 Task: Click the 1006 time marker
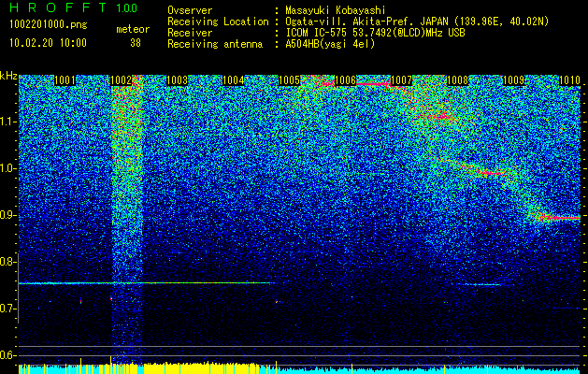click(x=345, y=80)
